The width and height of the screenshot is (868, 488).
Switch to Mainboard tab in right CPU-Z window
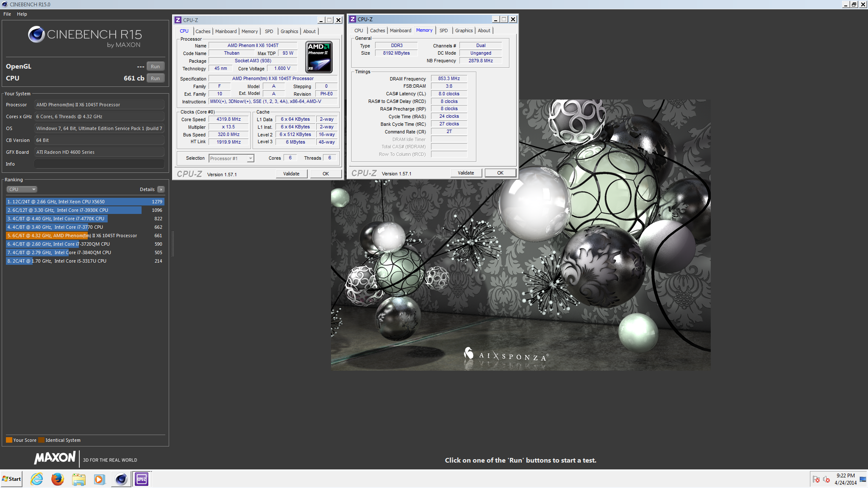tap(401, 30)
